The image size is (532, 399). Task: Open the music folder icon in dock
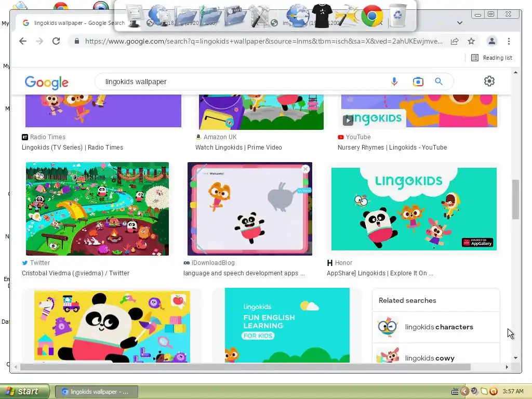(x=210, y=16)
